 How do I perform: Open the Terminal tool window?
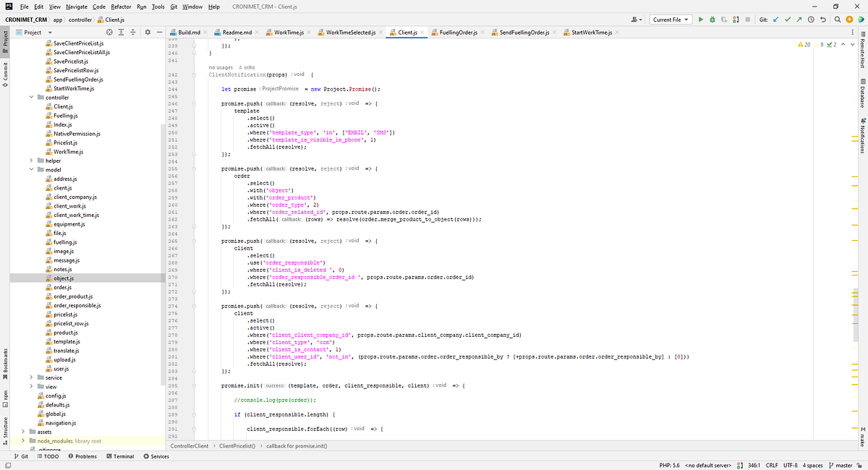click(x=120, y=456)
